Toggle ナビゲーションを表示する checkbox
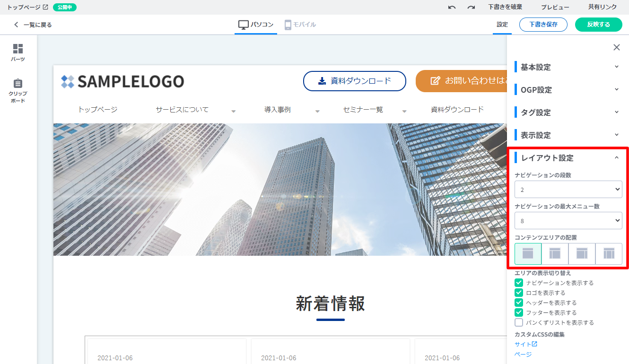This screenshot has width=629, height=364. [x=519, y=283]
